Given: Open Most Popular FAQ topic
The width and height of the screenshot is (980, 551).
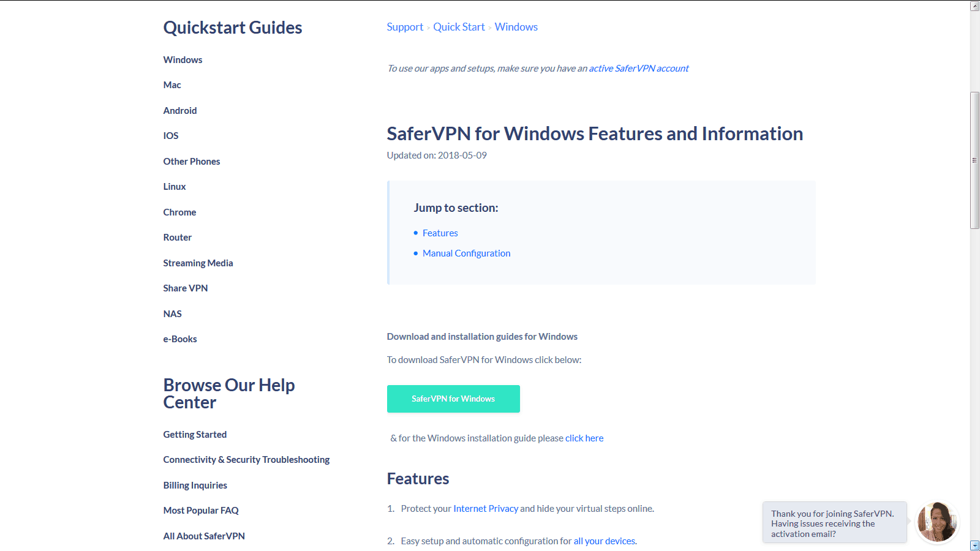Looking at the screenshot, I should [x=201, y=511].
